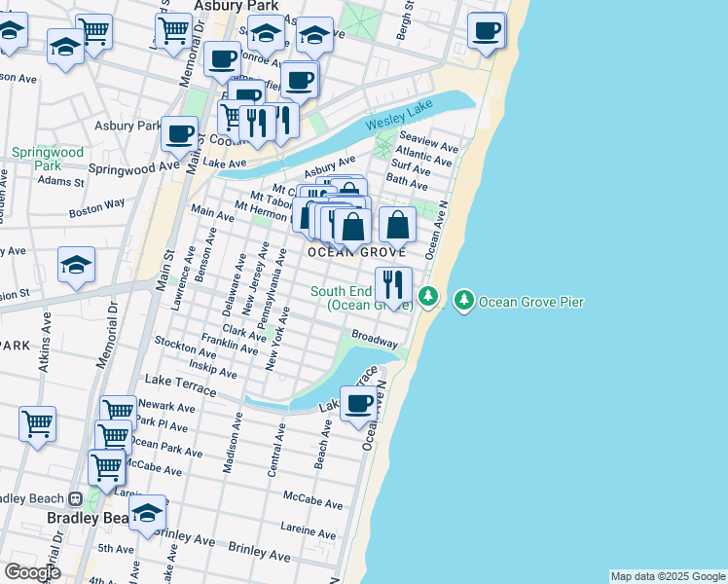This screenshot has width=728, height=584.
Task: Click the Broadway street label
Action: point(375,339)
